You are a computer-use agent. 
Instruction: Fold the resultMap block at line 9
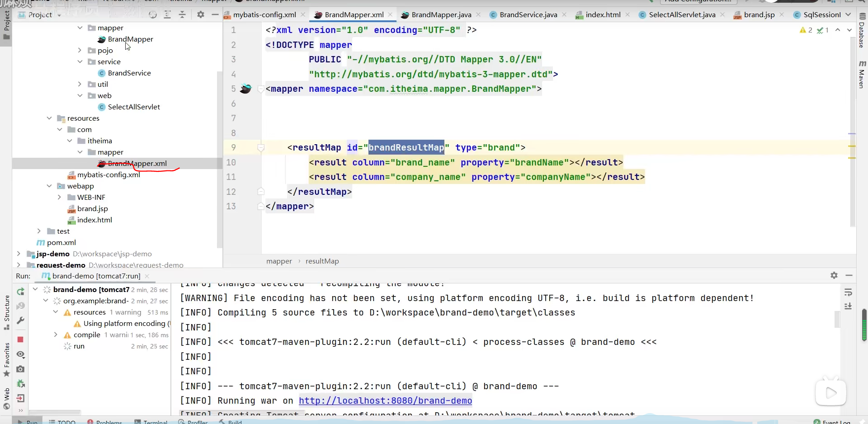coord(261,147)
